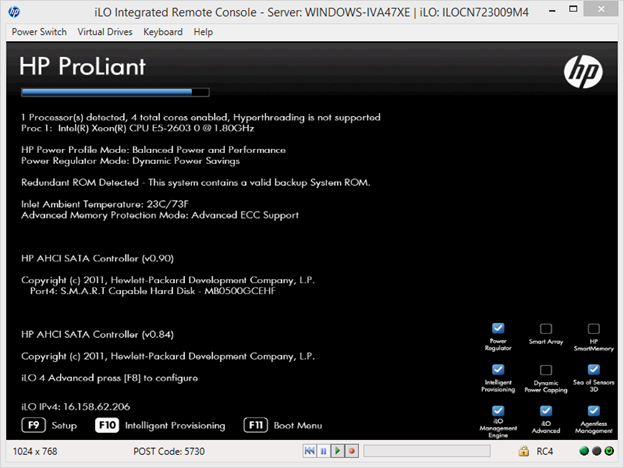Open the Power Switch menu
This screenshot has height=468, width=624.
click(x=39, y=32)
